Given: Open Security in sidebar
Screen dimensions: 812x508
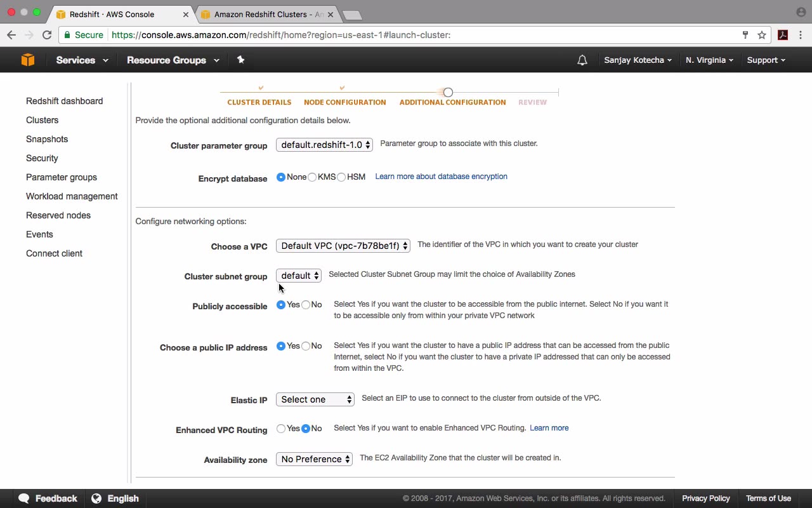Looking at the screenshot, I should 42,158.
